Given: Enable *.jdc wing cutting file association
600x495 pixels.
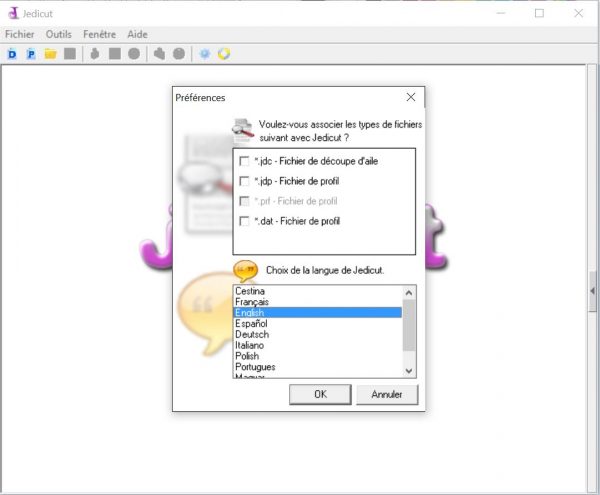Looking at the screenshot, I should pyautogui.click(x=244, y=161).
